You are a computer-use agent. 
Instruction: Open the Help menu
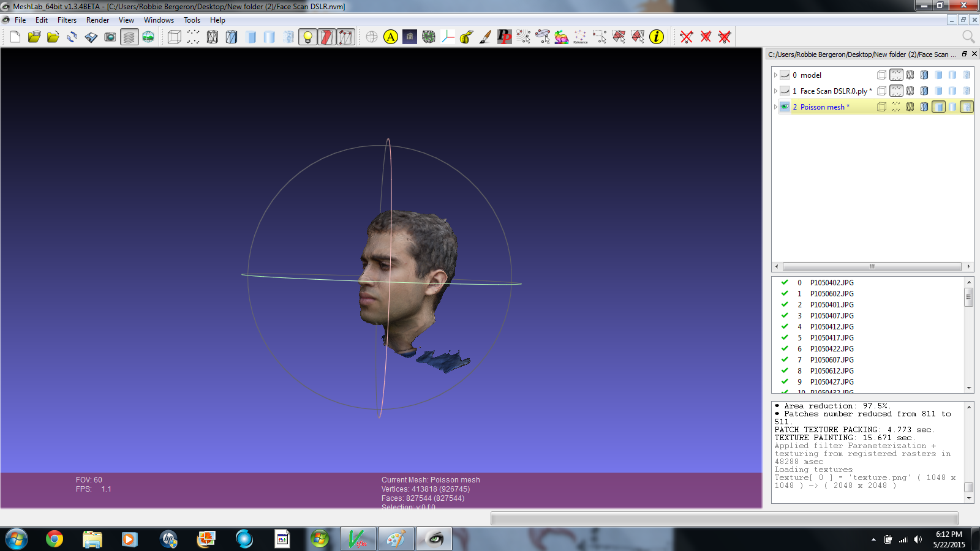217,20
